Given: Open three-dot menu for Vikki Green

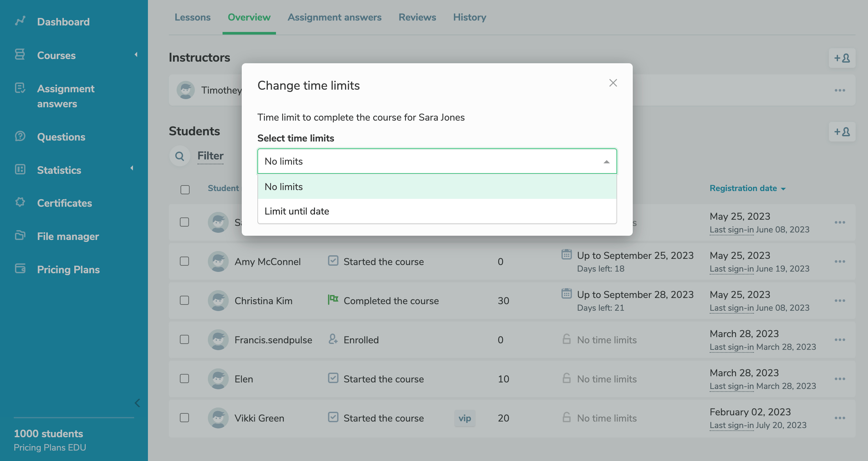Looking at the screenshot, I should tap(840, 418).
